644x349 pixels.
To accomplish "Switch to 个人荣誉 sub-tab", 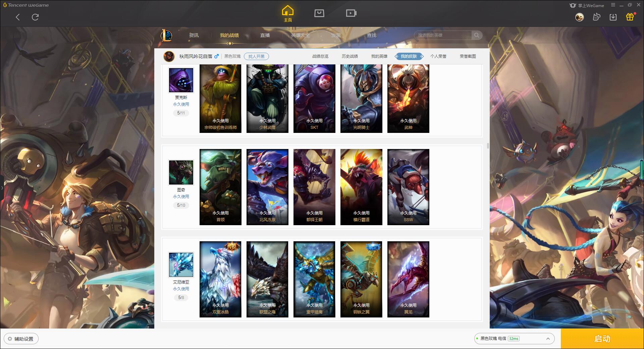I will [438, 56].
